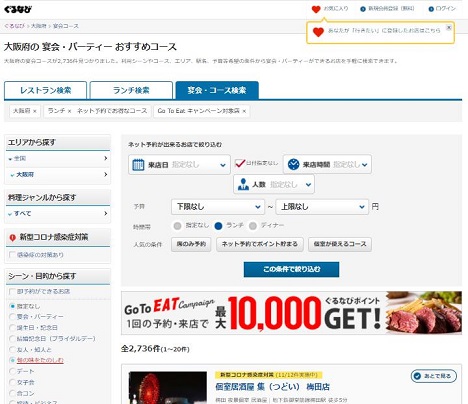This screenshot has width=468, height=404.
Task: Click the person icon for party size
Action: pos(243,184)
